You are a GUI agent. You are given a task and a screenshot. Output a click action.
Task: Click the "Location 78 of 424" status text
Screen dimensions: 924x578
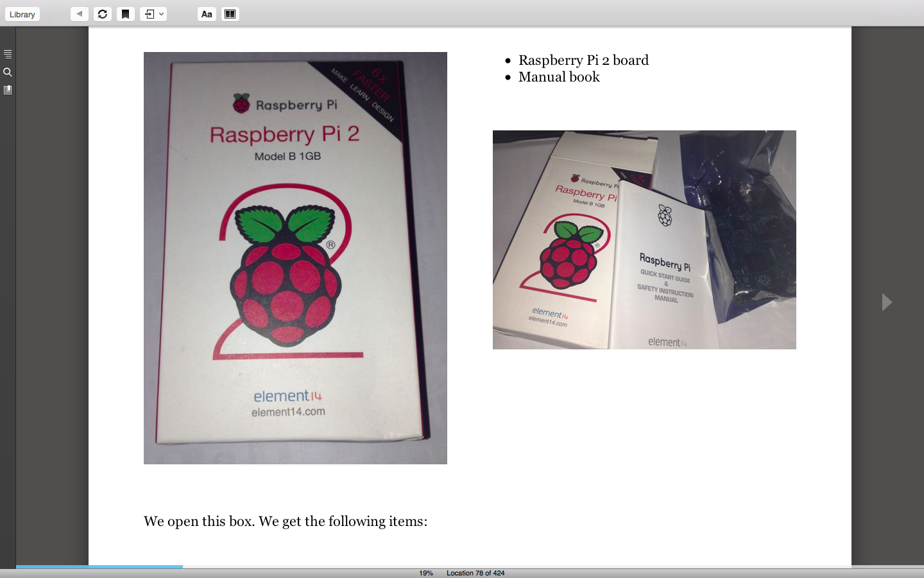click(475, 573)
